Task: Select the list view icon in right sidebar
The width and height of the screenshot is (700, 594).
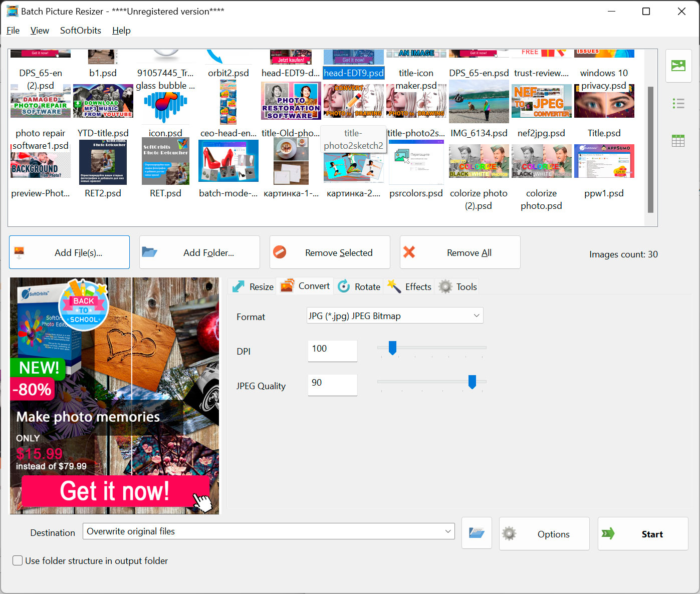Action: coord(678,103)
